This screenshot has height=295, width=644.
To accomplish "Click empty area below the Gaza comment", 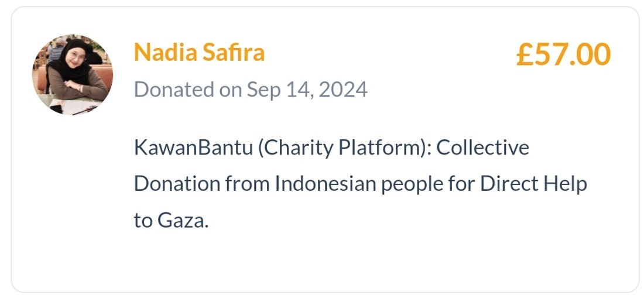I will point(322,260).
